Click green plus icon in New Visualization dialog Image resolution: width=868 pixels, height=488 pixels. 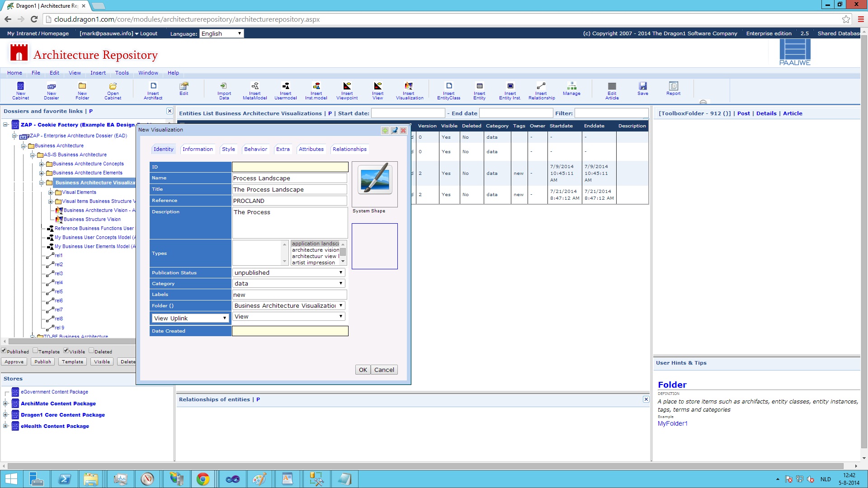[385, 130]
